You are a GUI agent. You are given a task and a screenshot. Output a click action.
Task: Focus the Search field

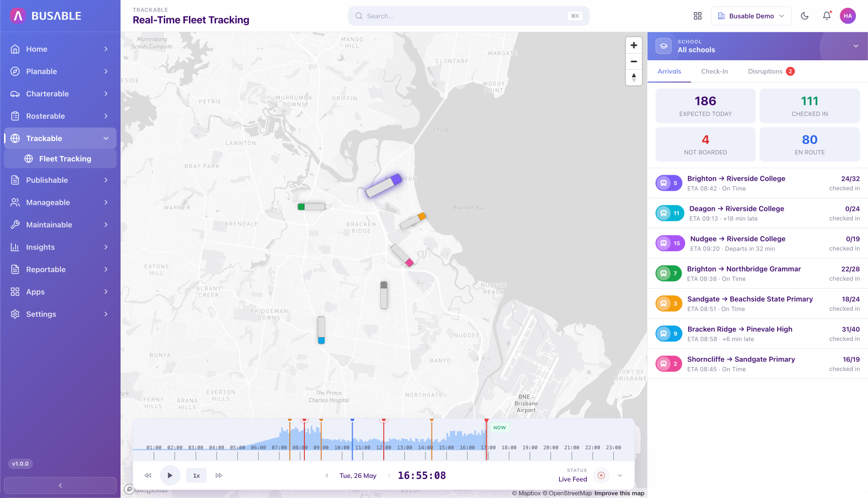click(469, 16)
